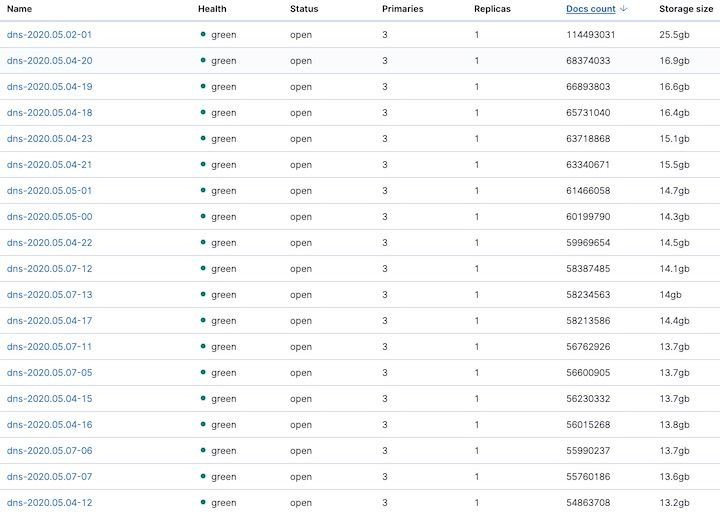Click the sort arrow beside Docs count
The image size is (720, 514).
(624, 9)
